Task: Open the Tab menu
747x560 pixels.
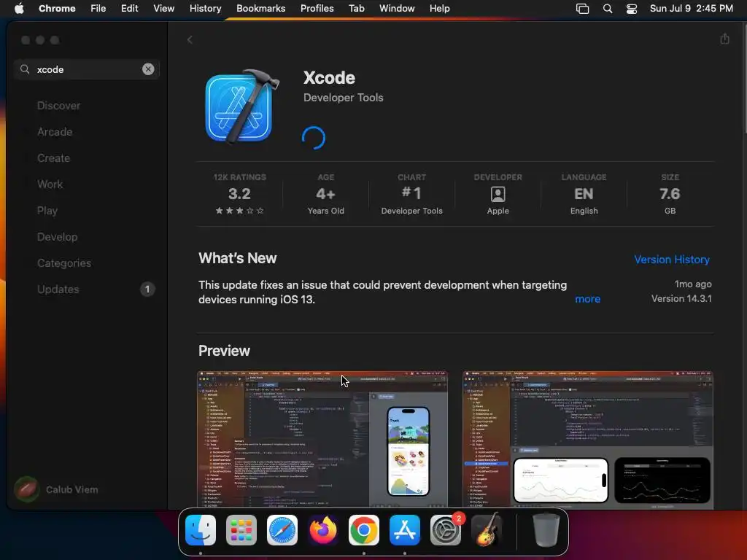Action: [x=356, y=8]
